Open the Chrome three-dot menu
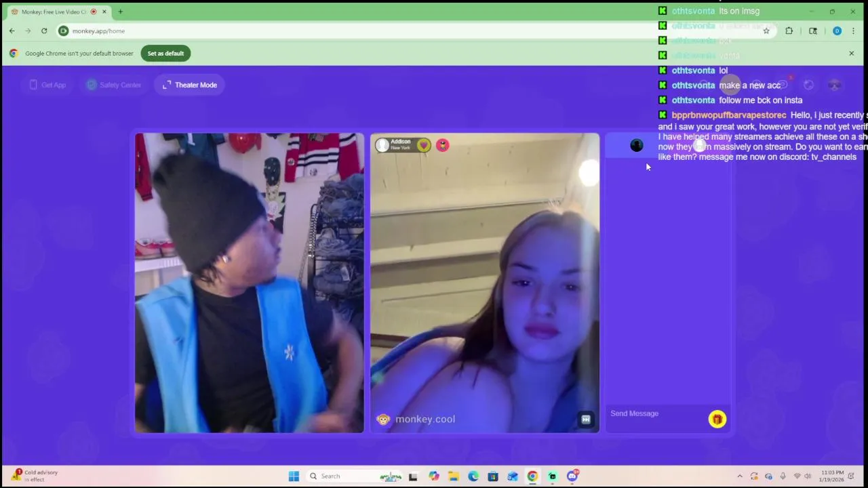 [853, 30]
